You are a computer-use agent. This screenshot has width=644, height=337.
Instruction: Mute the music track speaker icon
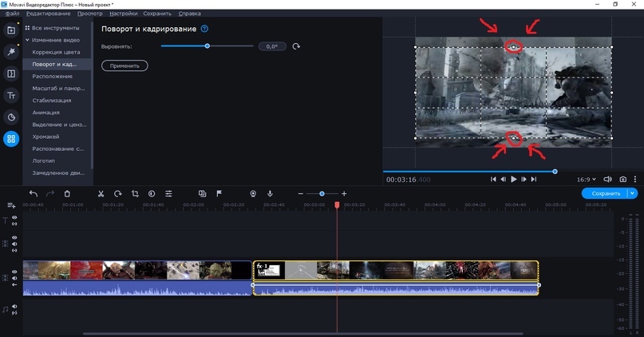pos(14,307)
